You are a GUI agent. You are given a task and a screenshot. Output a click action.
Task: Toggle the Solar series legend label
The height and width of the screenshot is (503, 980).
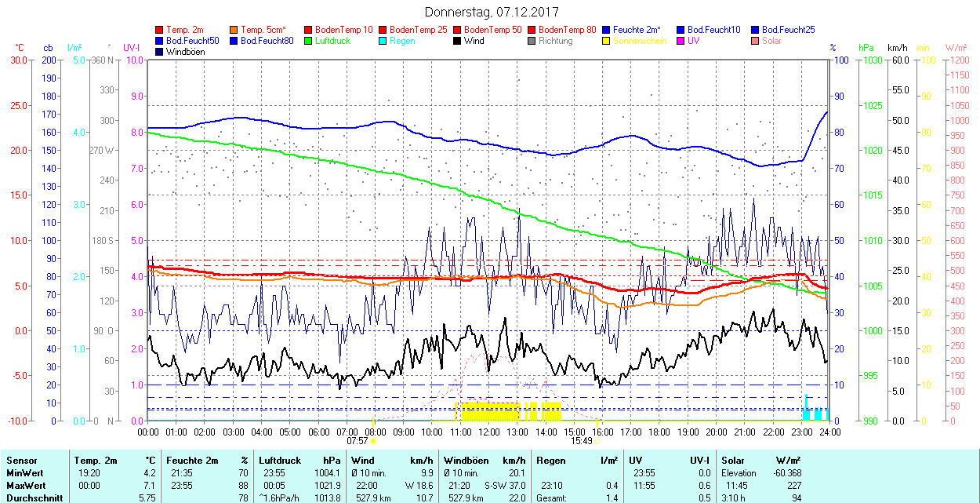(x=771, y=41)
